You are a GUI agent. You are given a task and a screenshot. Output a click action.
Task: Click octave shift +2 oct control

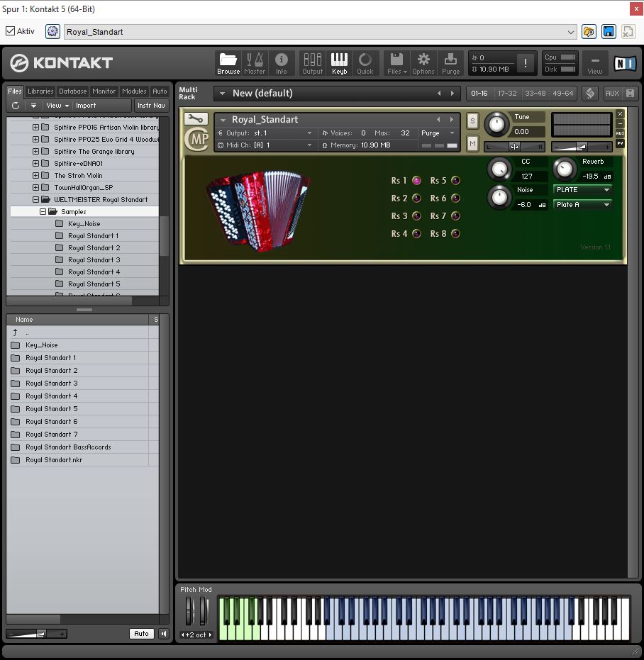[196, 634]
